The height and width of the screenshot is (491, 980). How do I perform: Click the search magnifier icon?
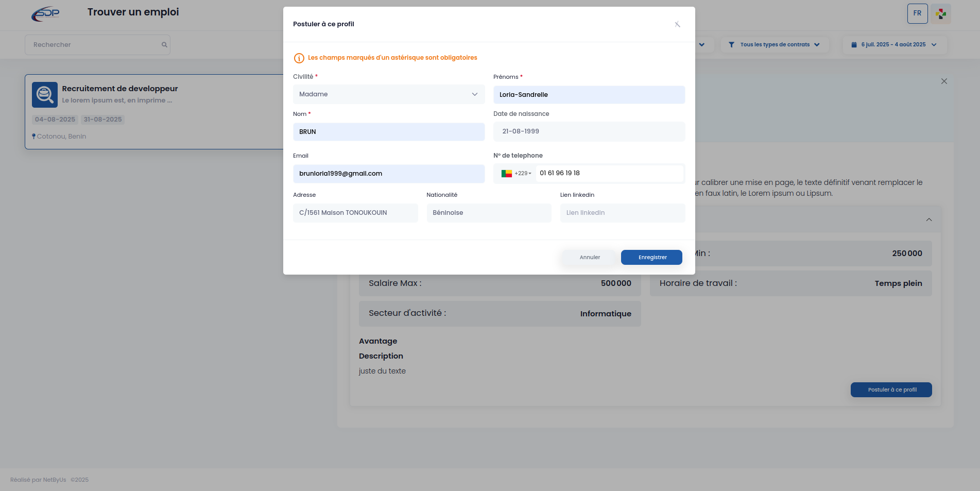click(x=164, y=45)
